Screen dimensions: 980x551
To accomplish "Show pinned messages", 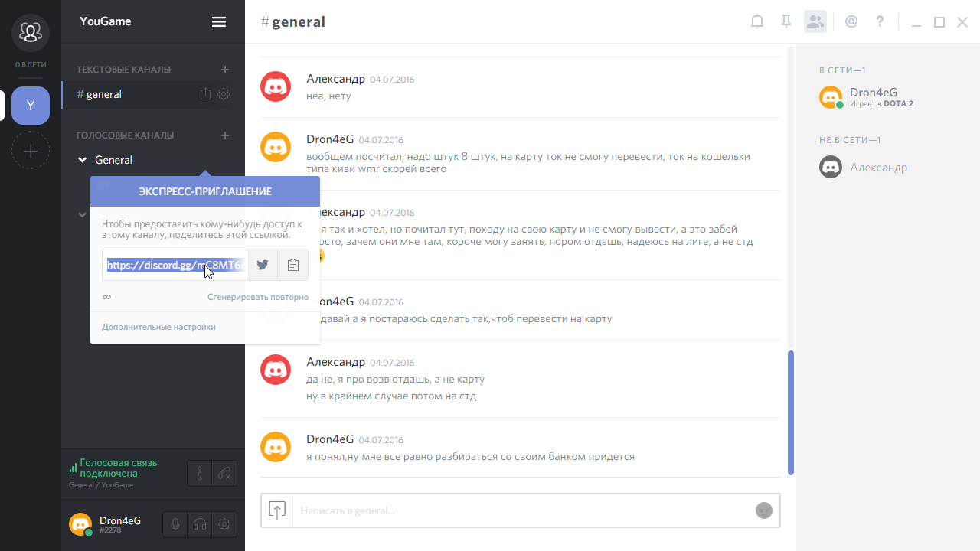I will [x=786, y=22].
